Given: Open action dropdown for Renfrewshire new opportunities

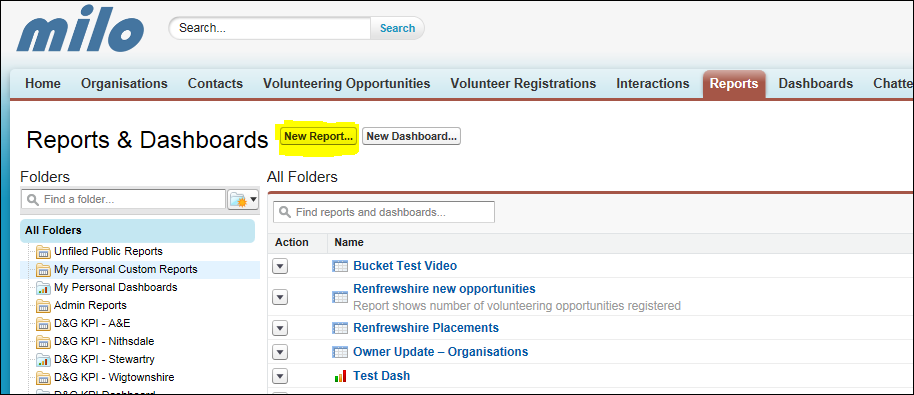Looking at the screenshot, I should (x=280, y=297).
